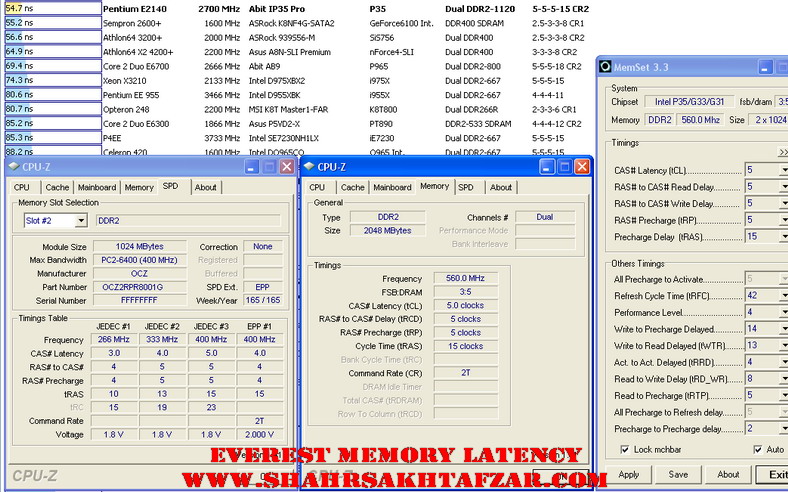Screen dimensions: 788x492
Task: Click the Exit button in MemSet
Action: point(773,474)
